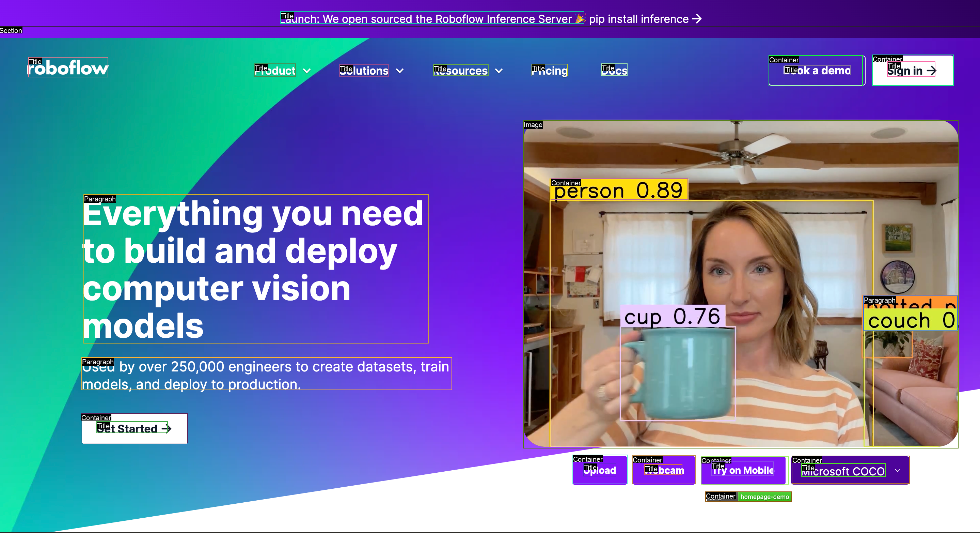Click the person 0.89 detection label
The image size is (980, 533).
point(619,190)
